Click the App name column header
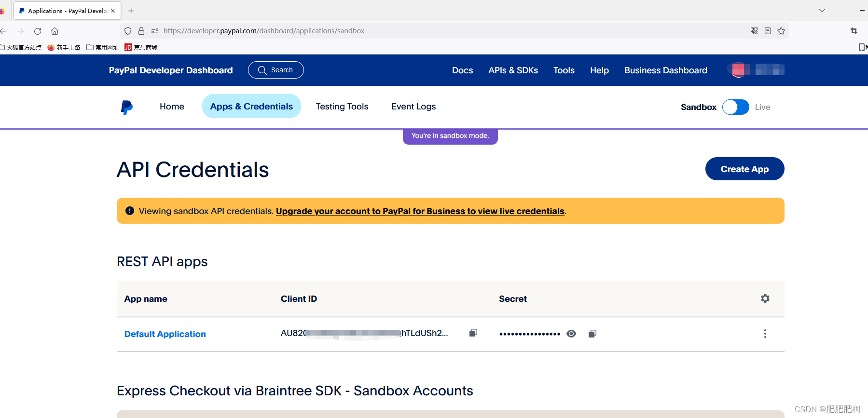Screen dimensions: 868x418 tap(146, 299)
